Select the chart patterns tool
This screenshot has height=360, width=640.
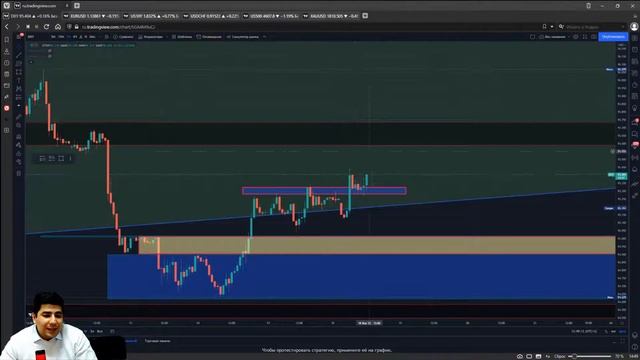19,89
